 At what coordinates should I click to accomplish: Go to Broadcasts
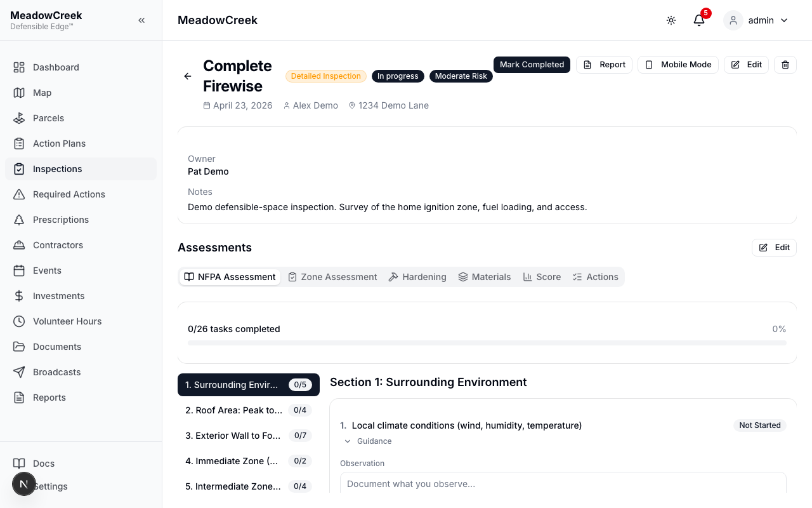tap(81, 372)
